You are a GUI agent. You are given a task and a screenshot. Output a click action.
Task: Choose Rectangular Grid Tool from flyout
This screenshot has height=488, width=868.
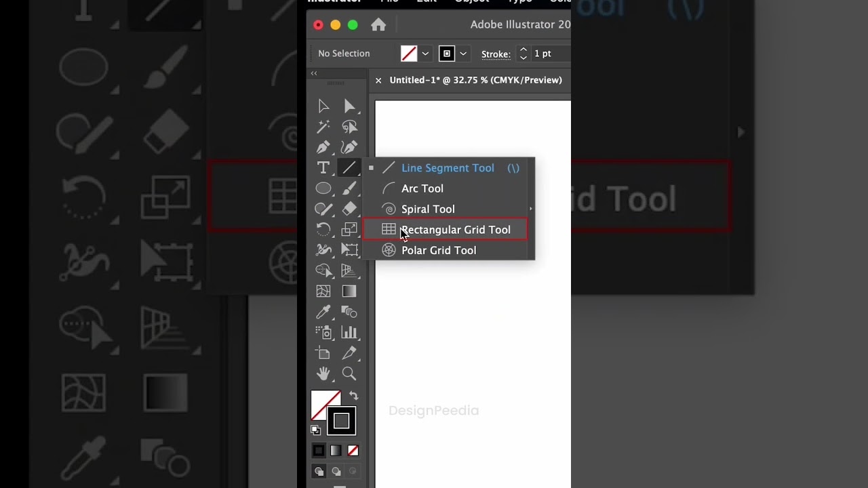click(x=445, y=230)
